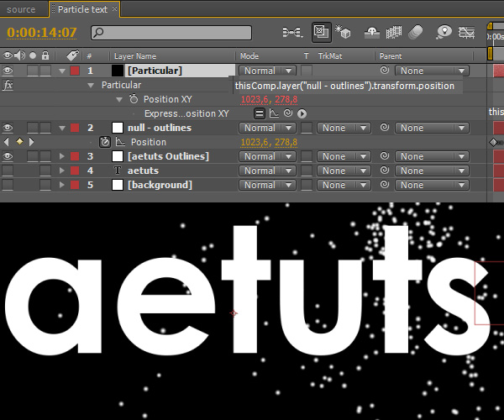504x420 pixels.
Task: Click parent pick whip for aetuts text layer
Action: tap(385, 170)
